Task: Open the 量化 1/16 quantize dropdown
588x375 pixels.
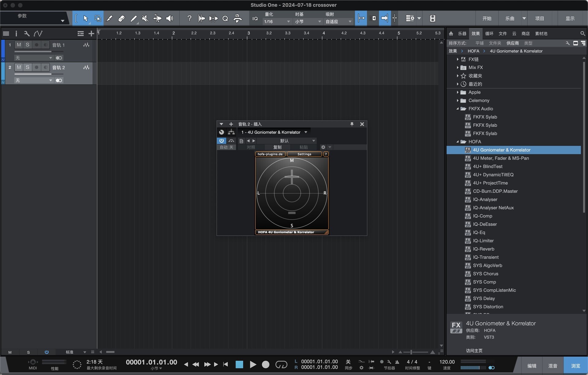Action: [277, 21]
